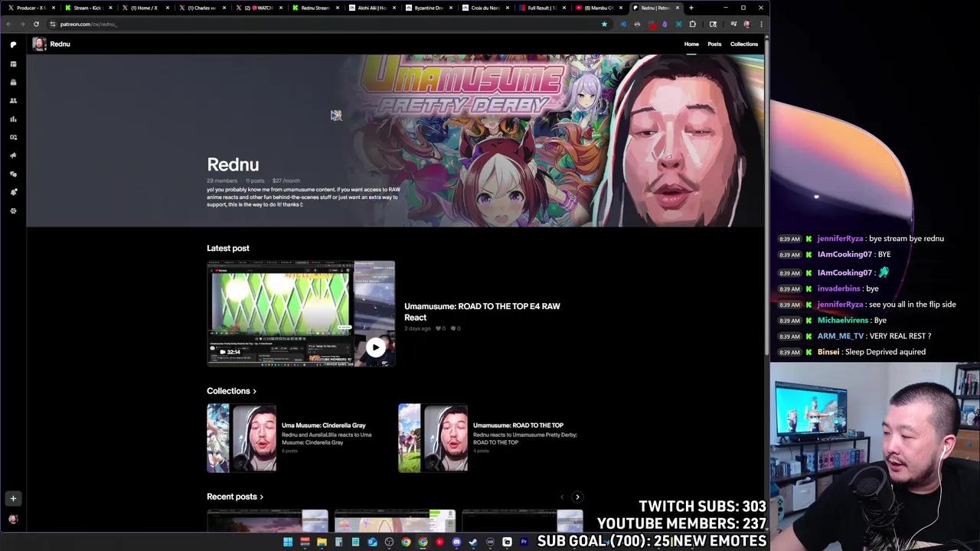Screen dimensions: 980x551
Task: Click the ROAD TO THE TOP collection thumbnail
Action: point(433,439)
